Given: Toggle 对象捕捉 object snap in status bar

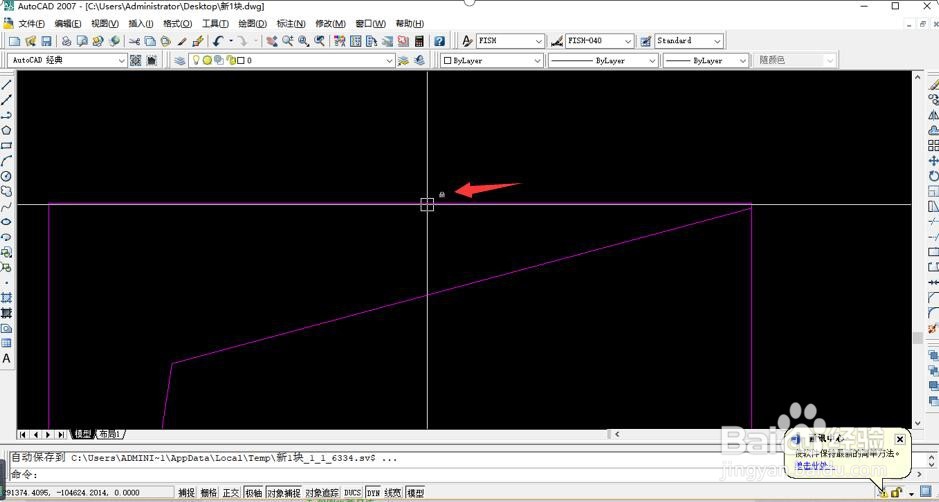Looking at the screenshot, I should tap(283, 492).
